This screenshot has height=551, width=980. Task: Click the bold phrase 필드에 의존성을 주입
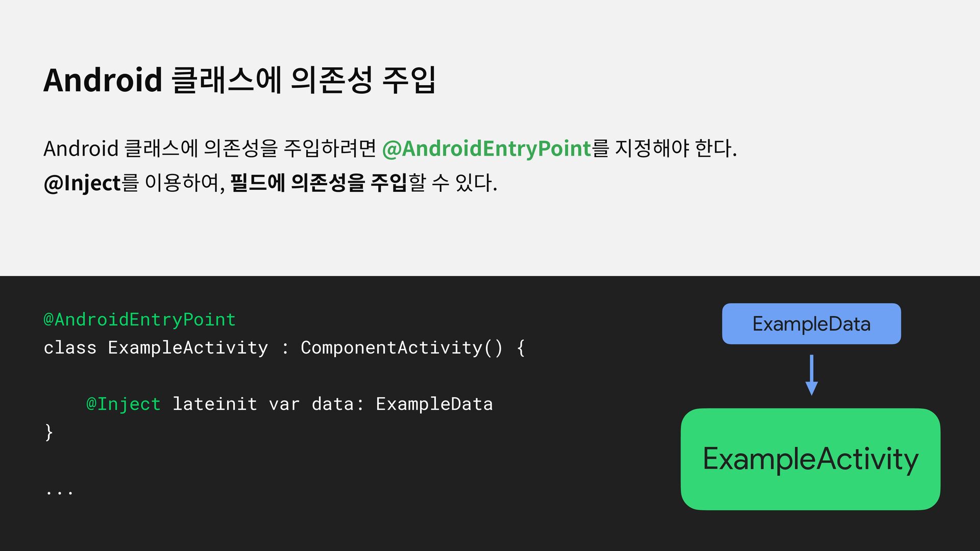pyautogui.click(x=318, y=183)
